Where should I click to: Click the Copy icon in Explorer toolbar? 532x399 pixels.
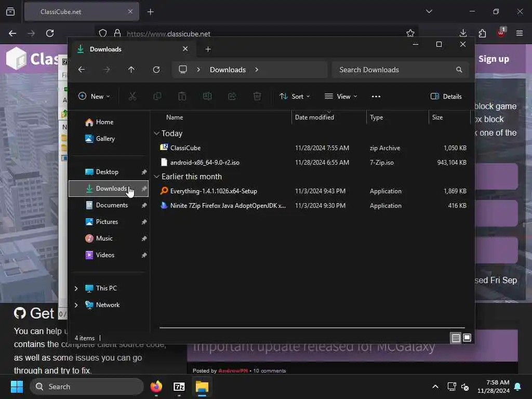[x=157, y=96]
